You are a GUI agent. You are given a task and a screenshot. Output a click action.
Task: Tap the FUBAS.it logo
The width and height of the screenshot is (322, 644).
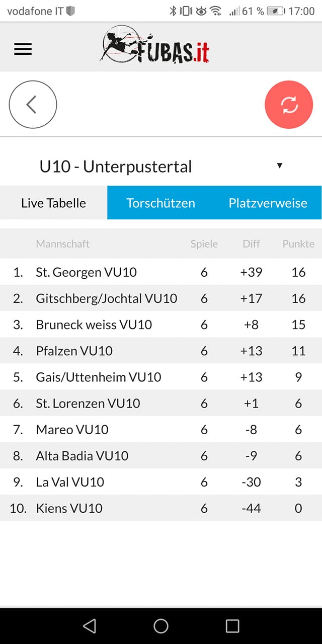pos(155,46)
